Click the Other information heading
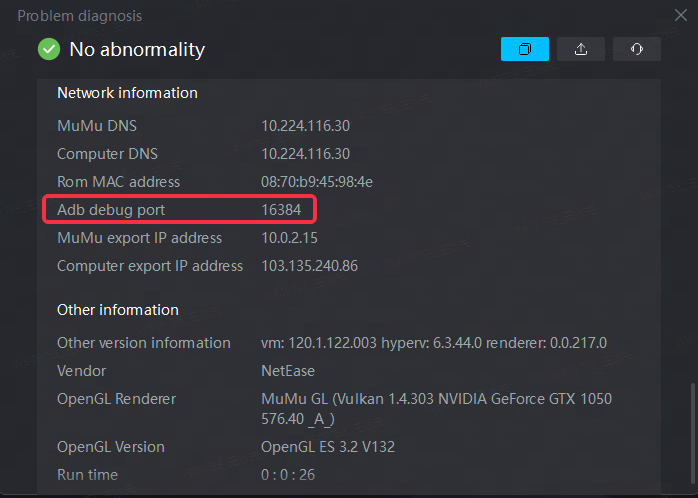 point(118,310)
